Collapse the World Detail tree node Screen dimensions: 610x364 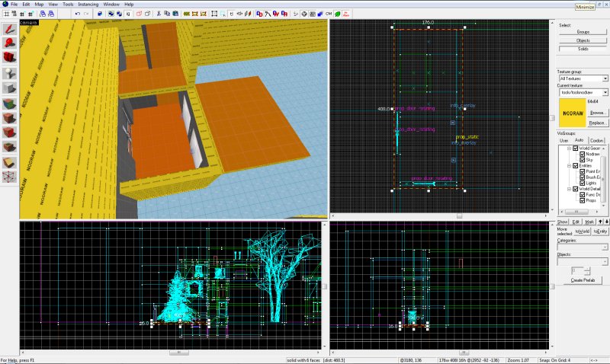569,189
